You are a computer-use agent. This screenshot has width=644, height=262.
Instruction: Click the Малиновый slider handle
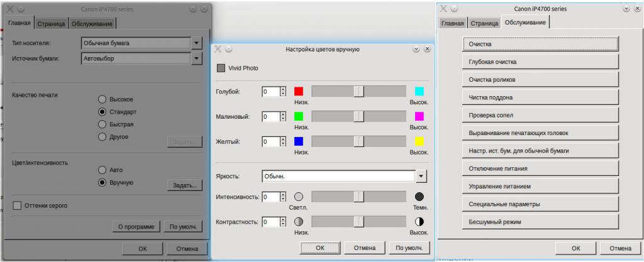point(359,117)
